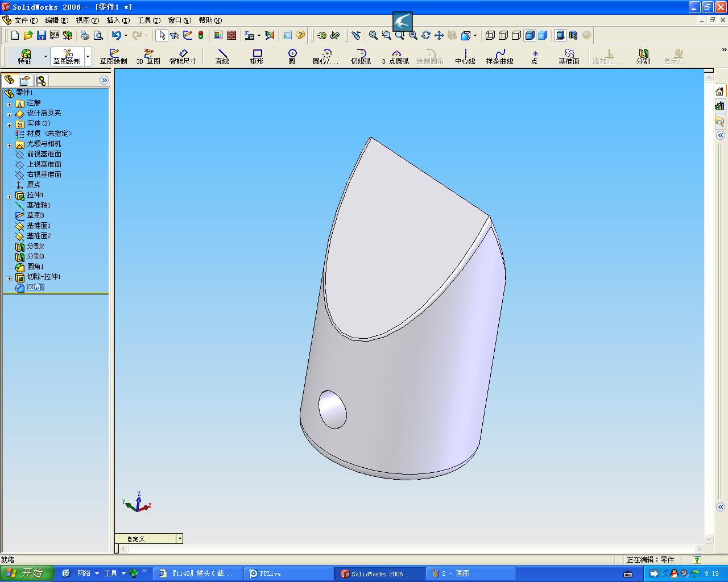Screen dimensions: 728x582
Task: Toggle the Selection Filter icon
Action: [x=175, y=35]
